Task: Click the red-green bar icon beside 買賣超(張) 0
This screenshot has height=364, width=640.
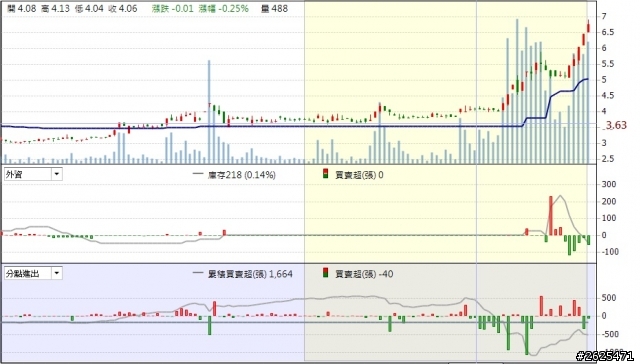Action: [325, 174]
